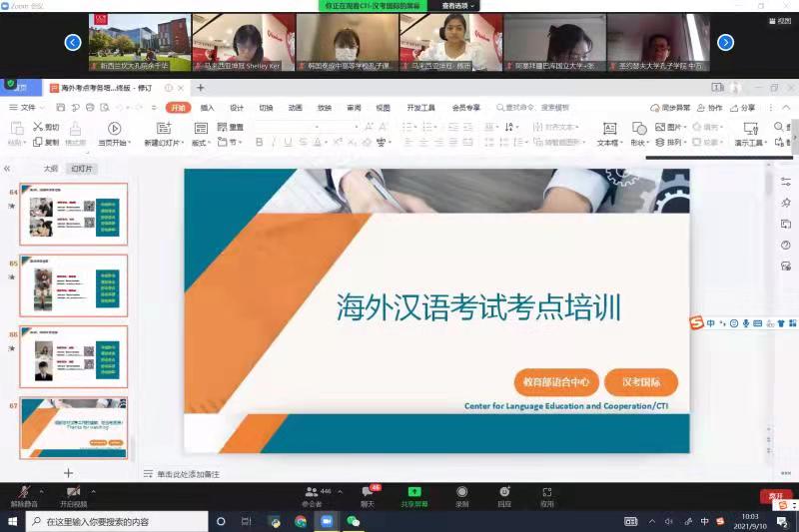Open the Zoom 聊天 chat panel
The image size is (799, 532).
coord(368,493)
